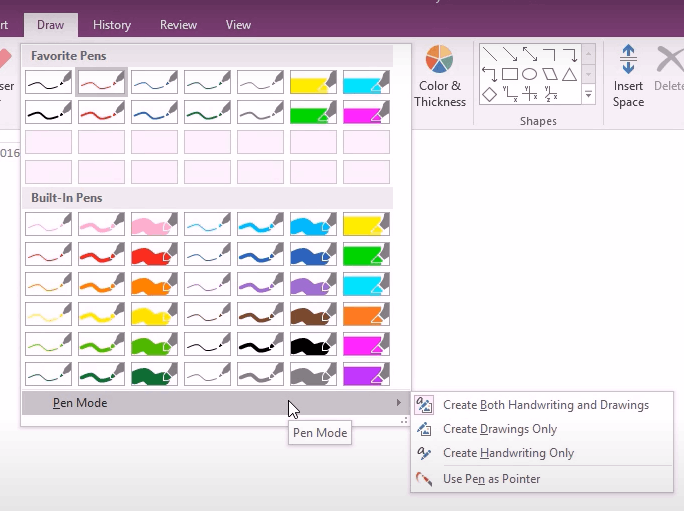Viewport: 684px width, 511px height.
Task: Choose Create Drawings Only
Action: pyautogui.click(x=542, y=429)
